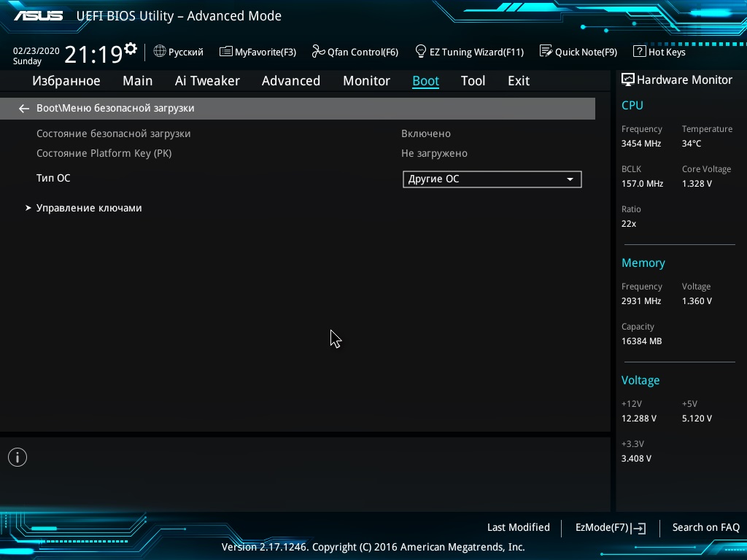Click memory voltage value 1.360 V
Screen dimensions: 747x560
click(x=697, y=301)
